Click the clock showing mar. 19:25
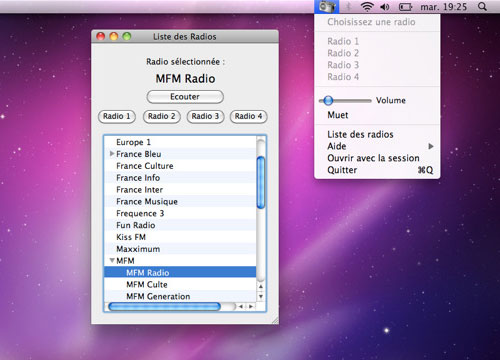500x360 pixels. pyautogui.click(x=444, y=7)
